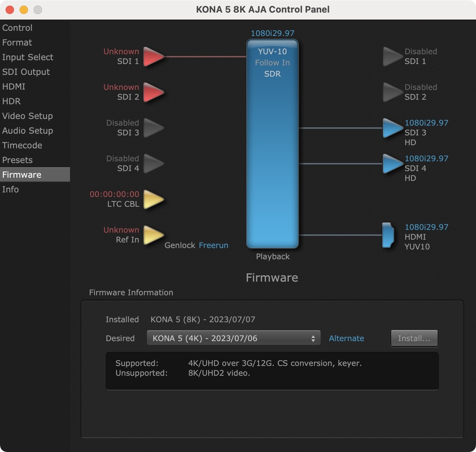Viewport: 476px width, 452px height.
Task: Click installed firmware text KONA 5 (8K) - 2023/07/07
Action: 203,319
